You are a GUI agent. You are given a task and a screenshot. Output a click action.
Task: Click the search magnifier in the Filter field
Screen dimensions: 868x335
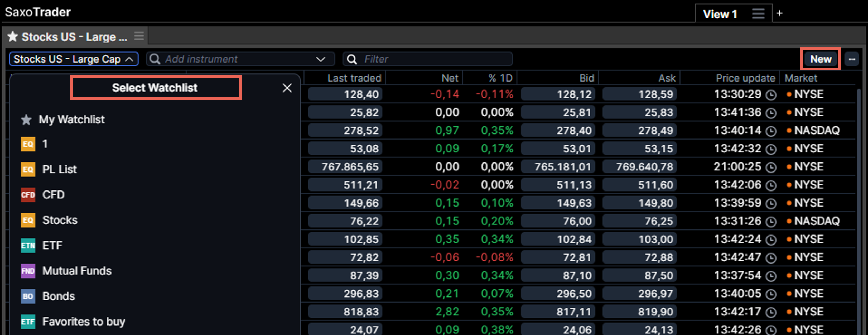[352, 59]
